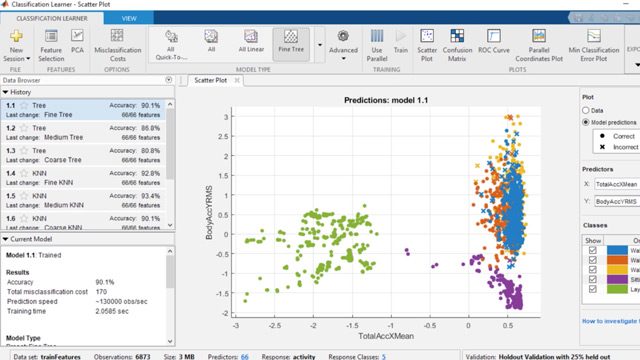Select the Data plot radio button

[586, 110]
